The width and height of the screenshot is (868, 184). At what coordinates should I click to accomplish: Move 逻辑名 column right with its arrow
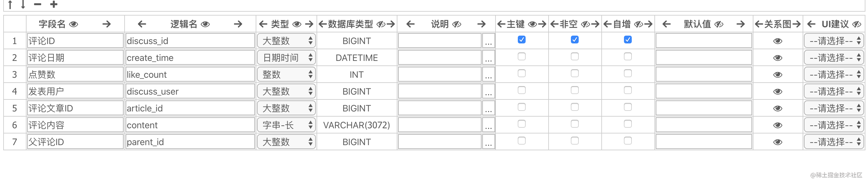tap(238, 24)
